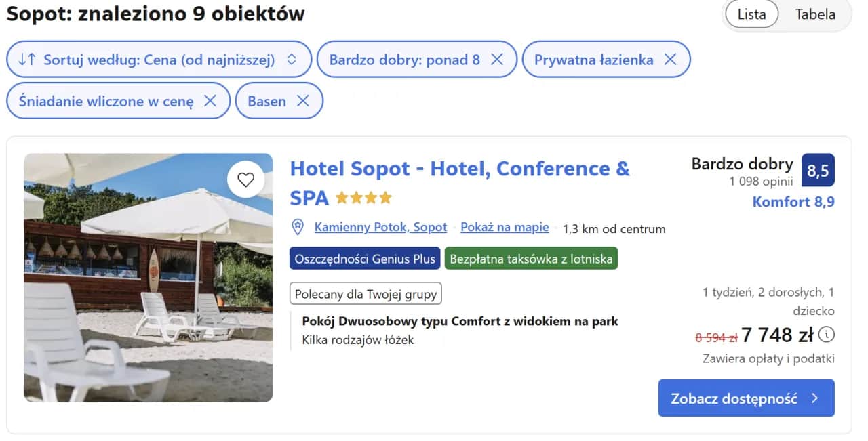Open price details via the info icon

click(826, 334)
